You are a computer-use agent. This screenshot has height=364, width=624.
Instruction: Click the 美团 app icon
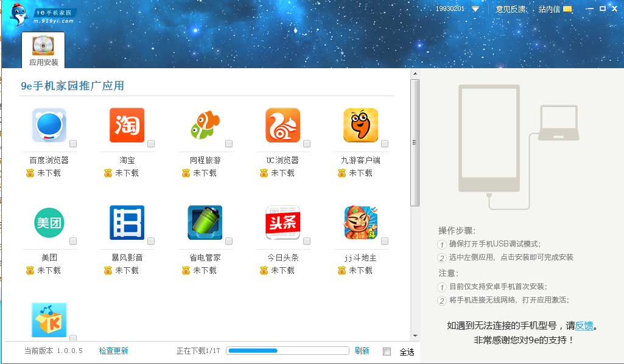[49, 223]
